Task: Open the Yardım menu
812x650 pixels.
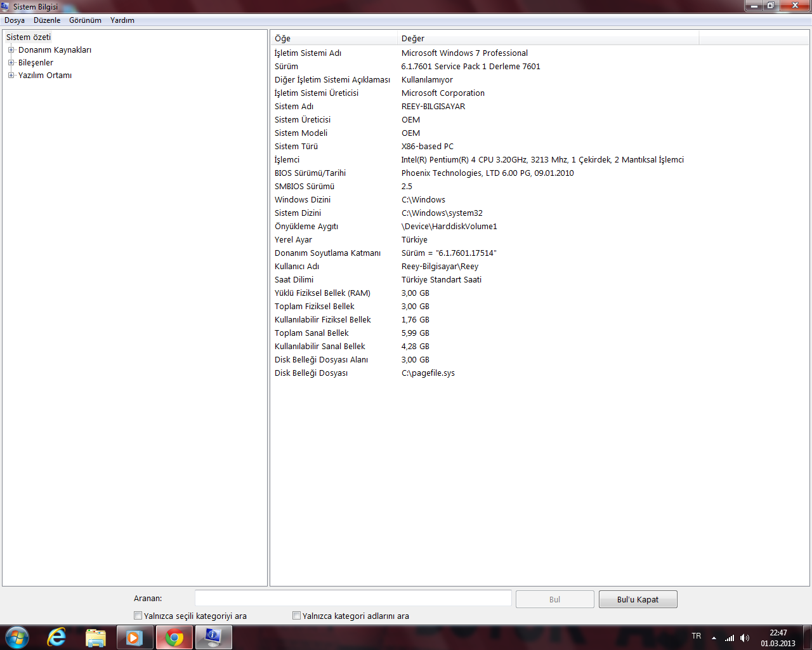Action: 122,20
